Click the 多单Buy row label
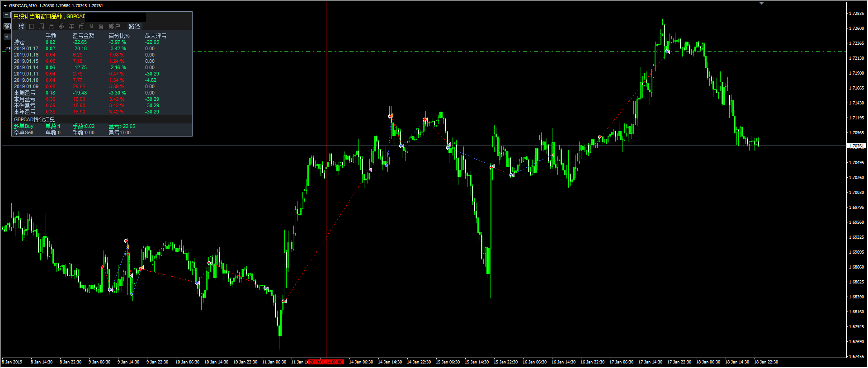868x368 pixels. point(24,126)
